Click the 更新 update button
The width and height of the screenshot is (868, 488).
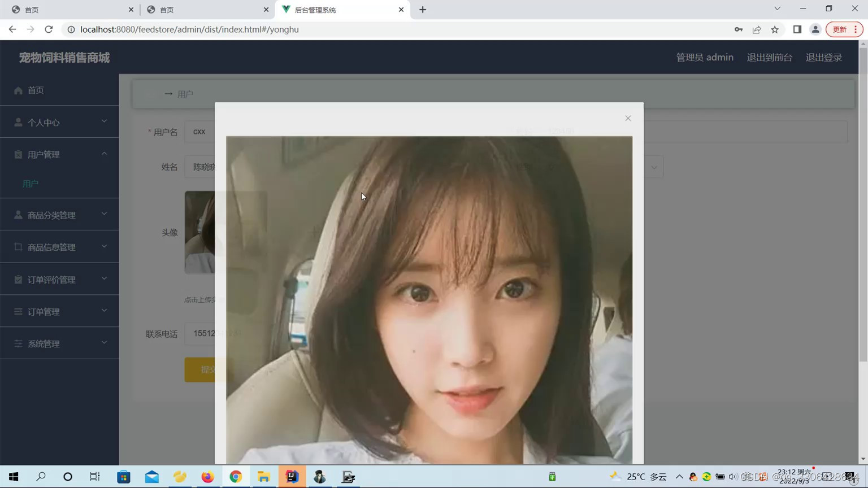point(844,29)
